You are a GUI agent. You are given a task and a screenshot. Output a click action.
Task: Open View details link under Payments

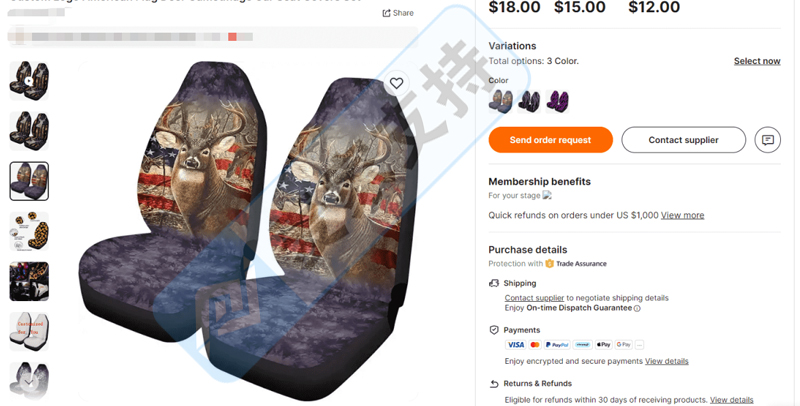(x=666, y=362)
